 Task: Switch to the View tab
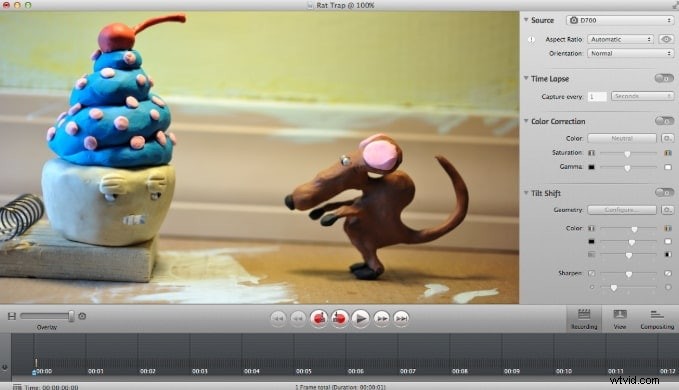click(x=620, y=319)
